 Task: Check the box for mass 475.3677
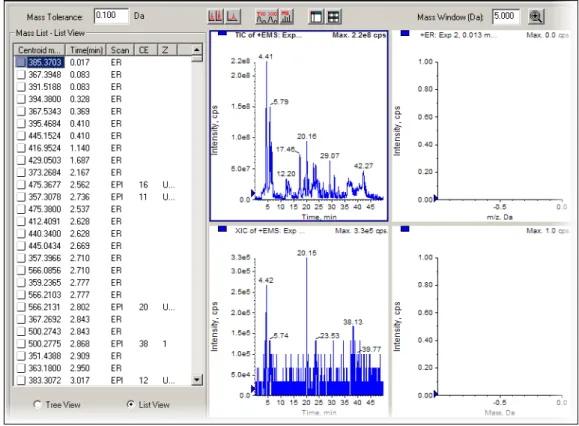pos(21,185)
